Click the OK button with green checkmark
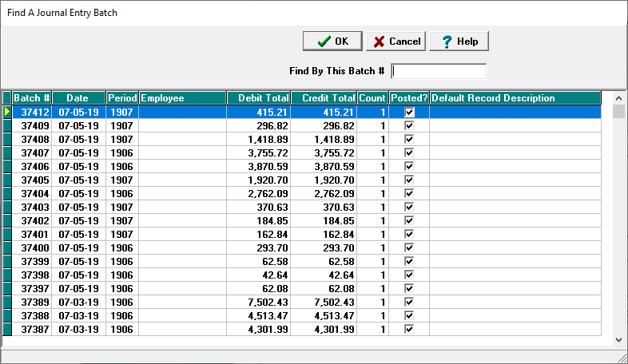 click(332, 42)
